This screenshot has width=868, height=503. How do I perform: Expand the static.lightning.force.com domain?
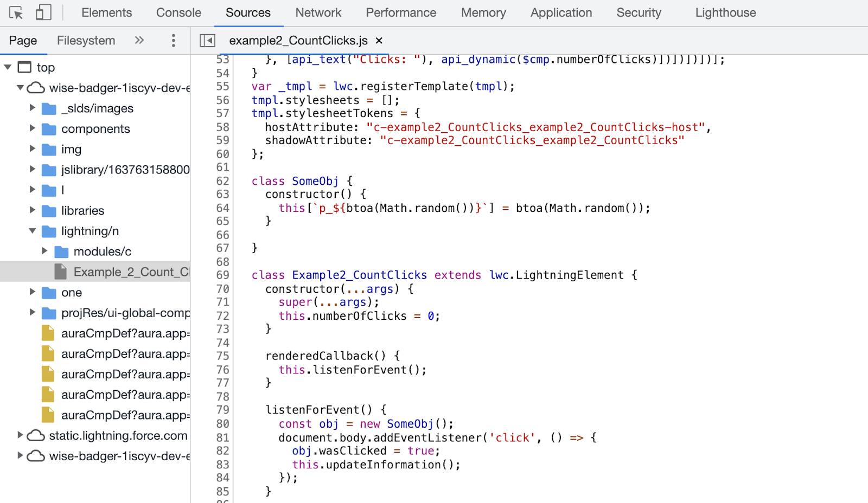[20, 435]
